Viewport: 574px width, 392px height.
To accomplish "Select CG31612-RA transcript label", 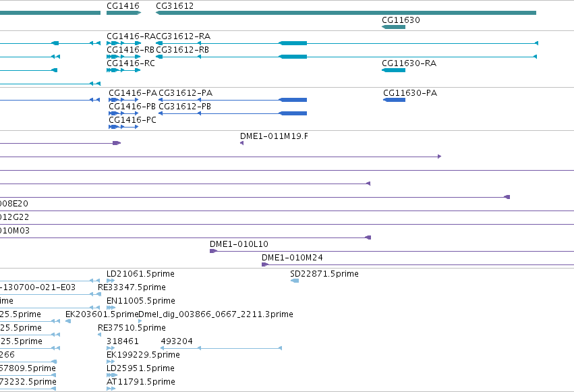I will pyautogui.click(x=183, y=36).
